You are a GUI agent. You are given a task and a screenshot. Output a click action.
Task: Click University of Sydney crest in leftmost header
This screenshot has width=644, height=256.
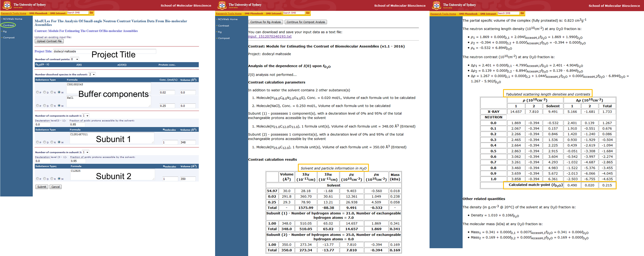click(7, 5)
